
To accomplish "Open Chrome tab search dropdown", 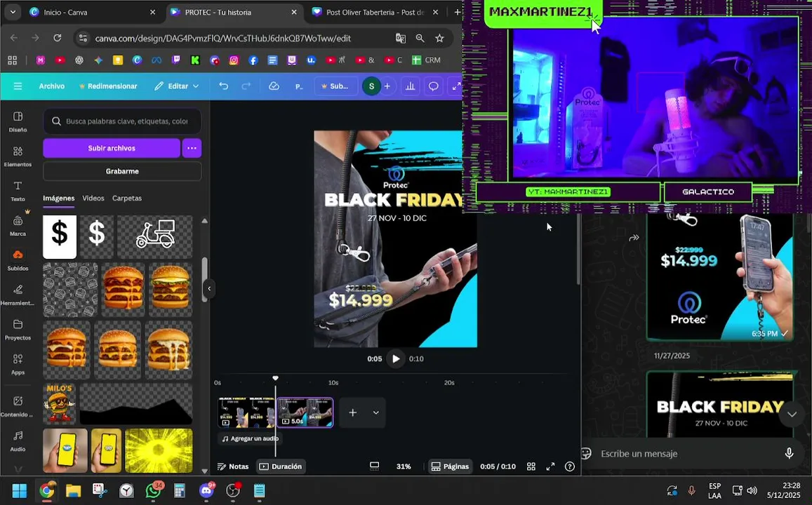I will (x=13, y=12).
